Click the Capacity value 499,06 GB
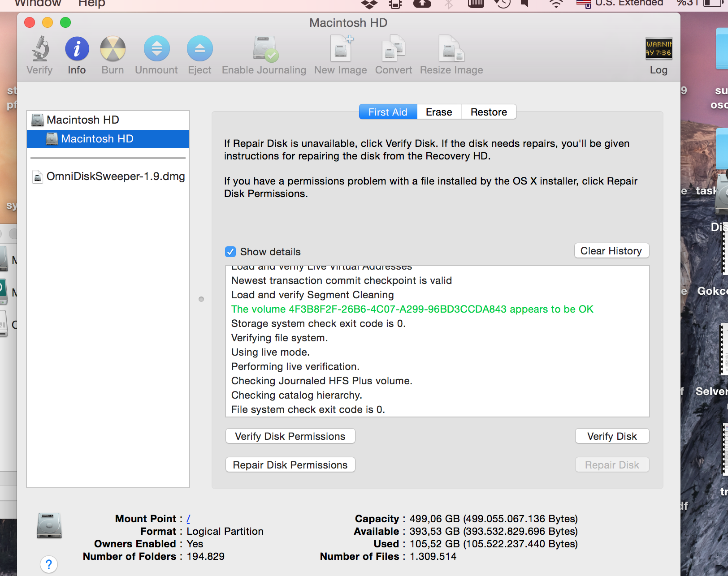This screenshot has width=728, height=576. click(494, 519)
